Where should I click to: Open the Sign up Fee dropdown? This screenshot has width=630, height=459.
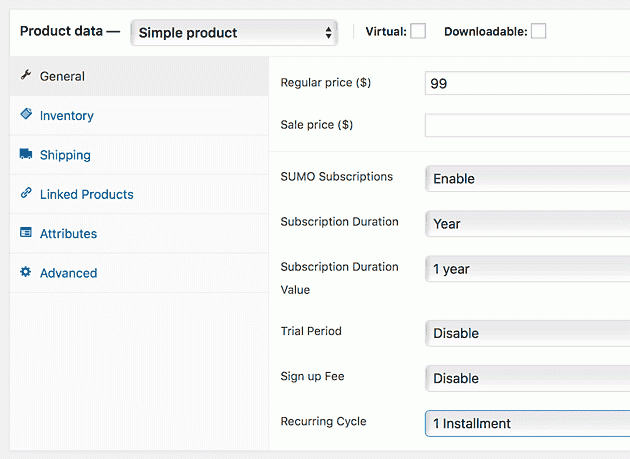tap(528, 378)
